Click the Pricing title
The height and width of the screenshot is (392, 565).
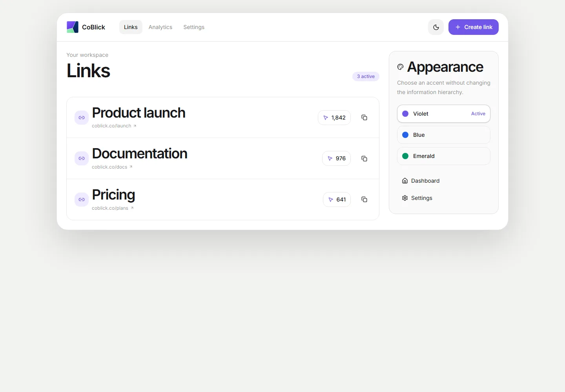pos(113,195)
